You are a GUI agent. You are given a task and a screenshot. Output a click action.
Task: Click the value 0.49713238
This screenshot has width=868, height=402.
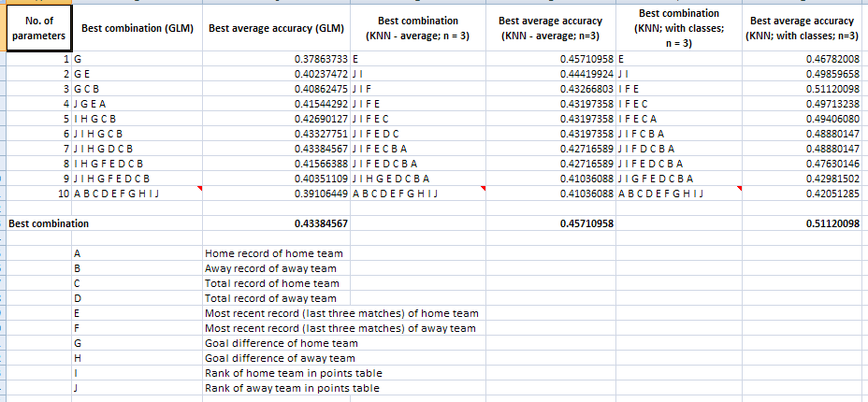pyautogui.click(x=832, y=104)
